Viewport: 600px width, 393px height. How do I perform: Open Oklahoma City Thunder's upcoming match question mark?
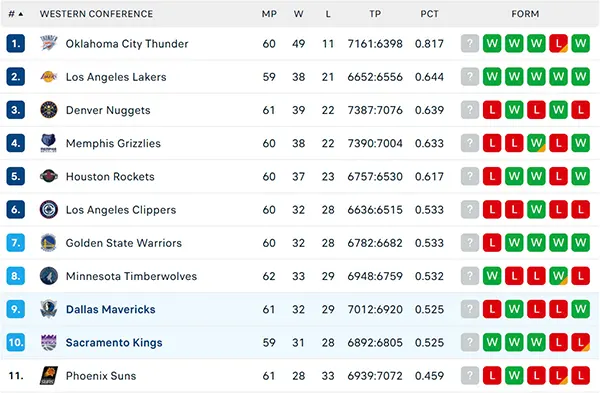[470, 43]
